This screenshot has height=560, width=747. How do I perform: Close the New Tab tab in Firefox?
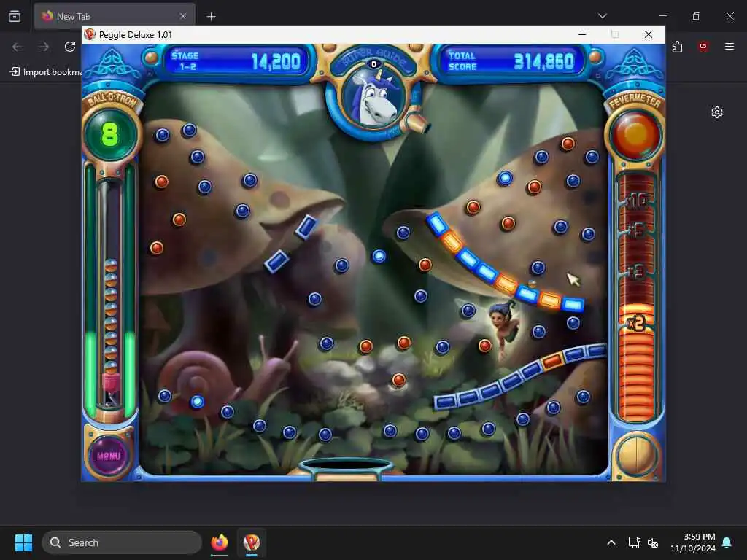click(x=183, y=16)
